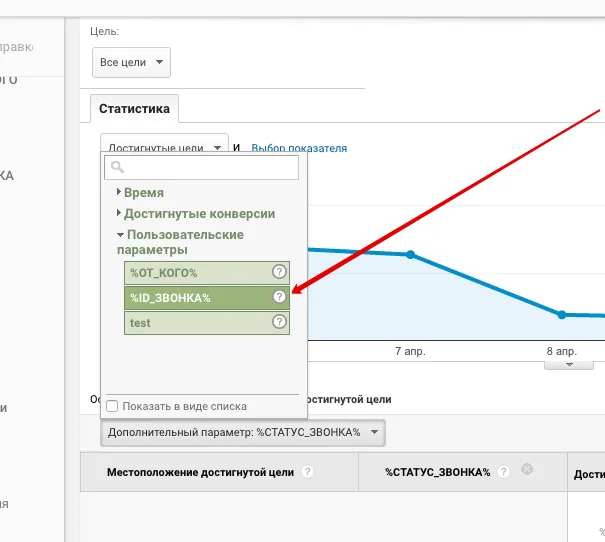Open help icon for %ID_ЗВОНКА%
605x542 pixels.
(x=279, y=297)
